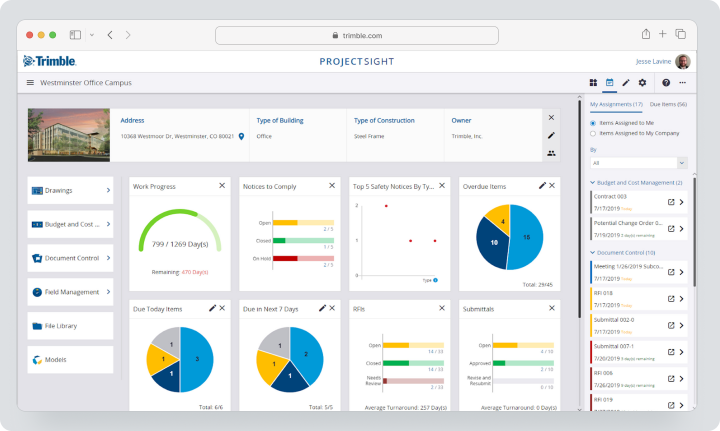Switch to the Due Items tab
The image size is (720, 431).
click(x=668, y=104)
